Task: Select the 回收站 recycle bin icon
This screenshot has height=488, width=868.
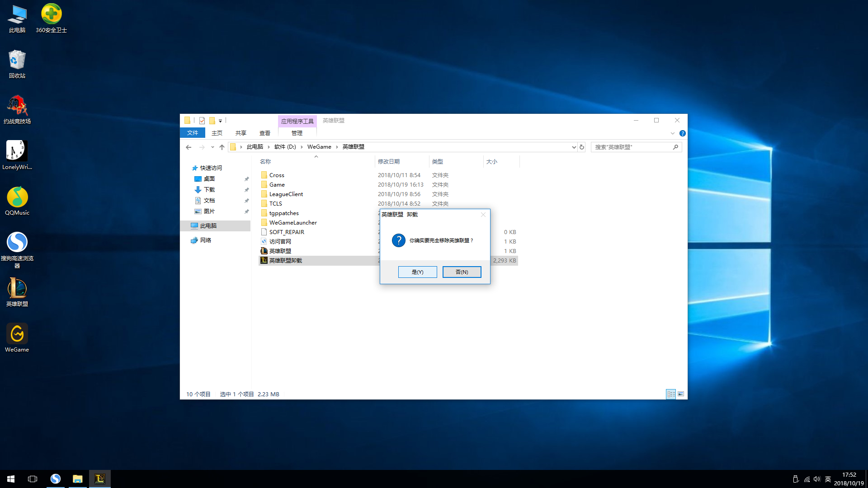Action: 17,64
